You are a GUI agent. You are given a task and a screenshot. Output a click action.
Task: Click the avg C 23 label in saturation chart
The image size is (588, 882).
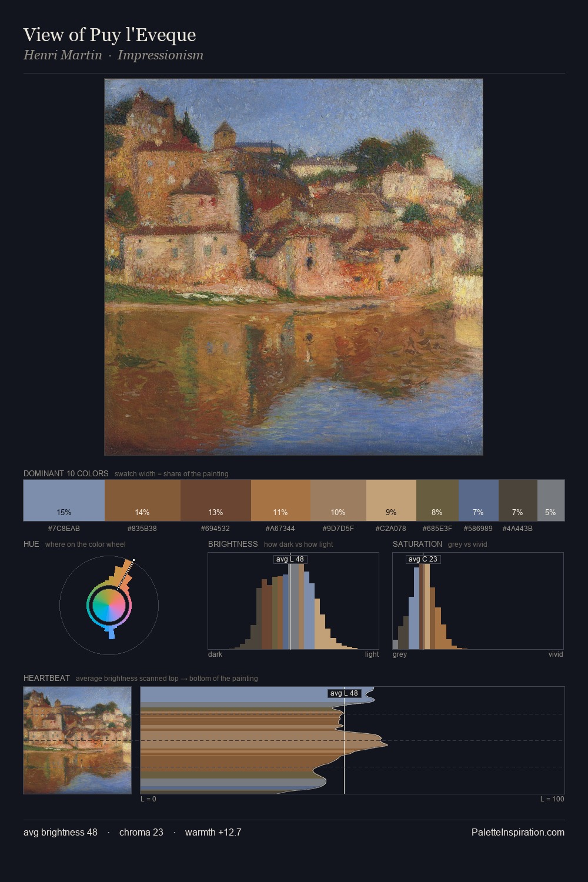pyautogui.click(x=423, y=559)
